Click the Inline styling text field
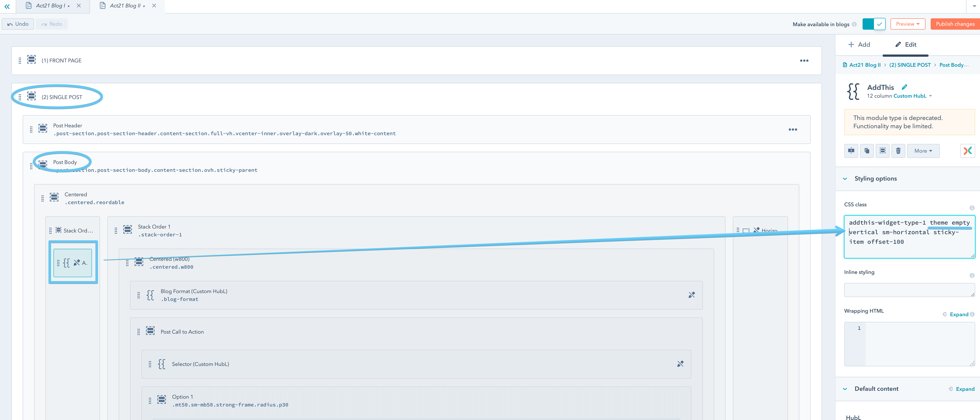Screen dimensions: 980x420 pyautogui.click(x=909, y=290)
